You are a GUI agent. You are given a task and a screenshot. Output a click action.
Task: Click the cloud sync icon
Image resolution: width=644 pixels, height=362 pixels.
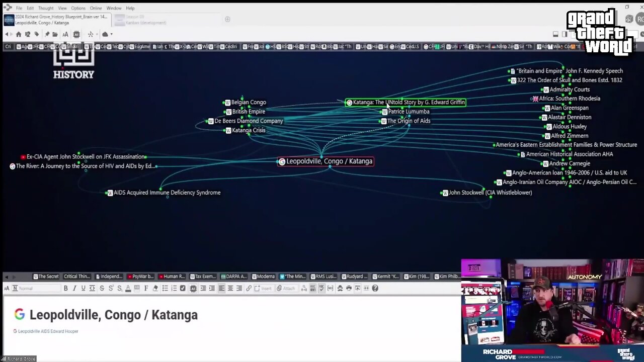pyautogui.click(x=105, y=34)
